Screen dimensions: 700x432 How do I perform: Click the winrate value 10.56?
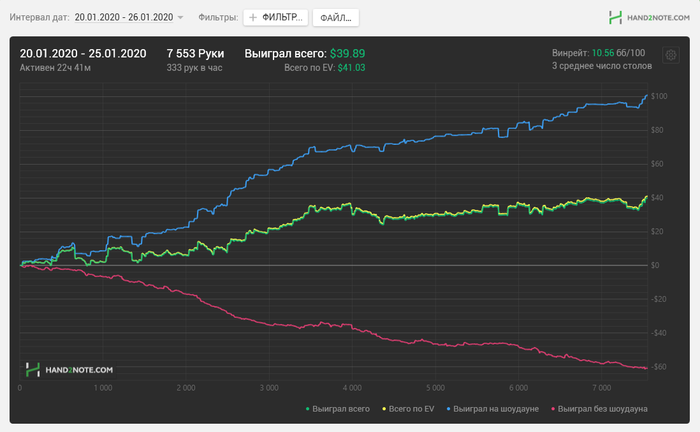click(603, 53)
